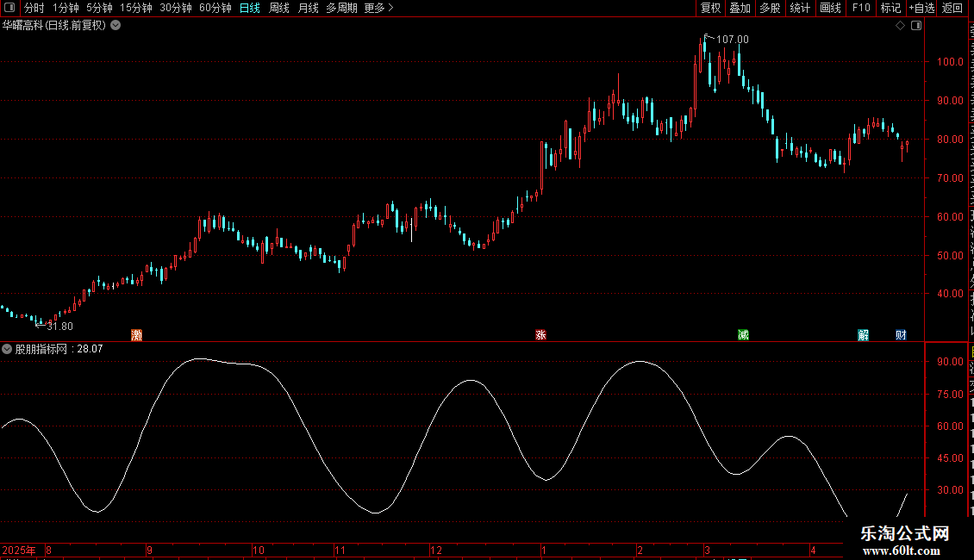Expand the 华曙高科 chart title dropdown
This screenshot has height=560, width=974.
tap(116, 26)
